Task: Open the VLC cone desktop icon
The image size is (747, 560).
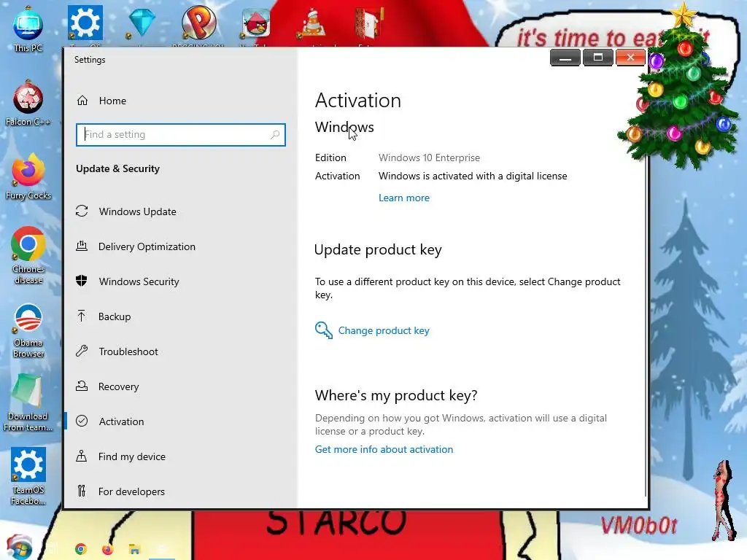Action: click(312, 24)
